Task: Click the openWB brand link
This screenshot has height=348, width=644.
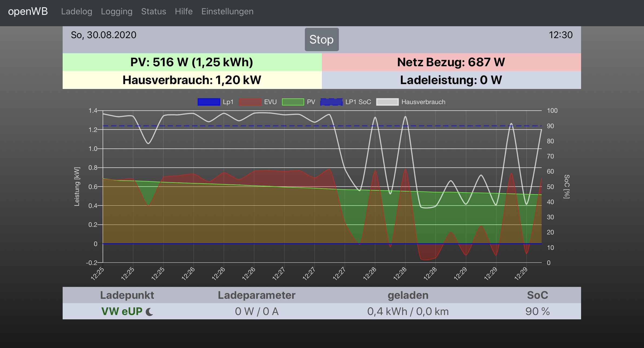Action: pyautogui.click(x=28, y=11)
